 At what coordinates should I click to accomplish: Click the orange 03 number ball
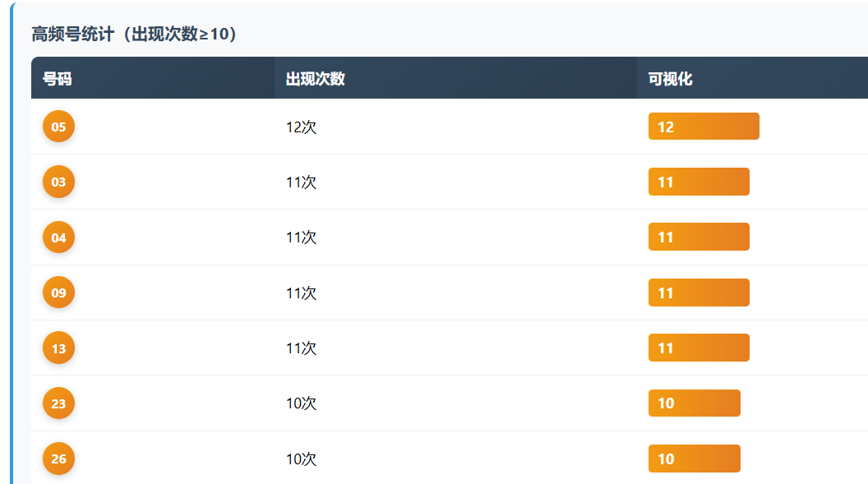pyautogui.click(x=58, y=182)
